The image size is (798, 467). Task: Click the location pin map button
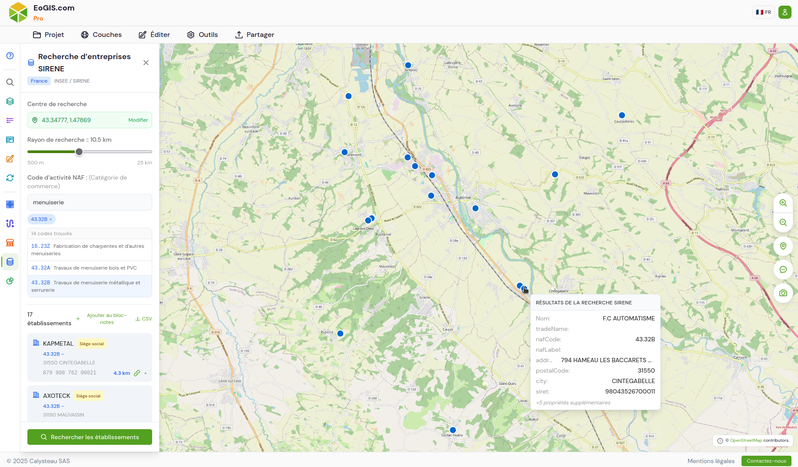783,246
